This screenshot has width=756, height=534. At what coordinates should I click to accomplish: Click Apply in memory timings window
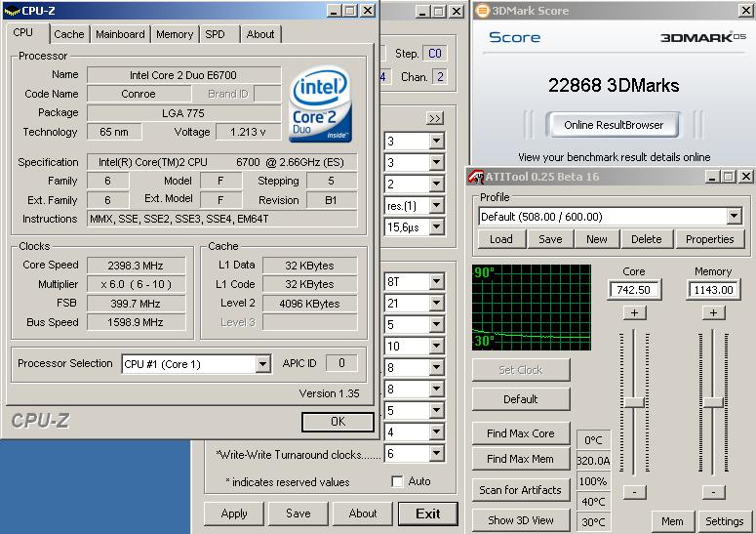click(234, 513)
